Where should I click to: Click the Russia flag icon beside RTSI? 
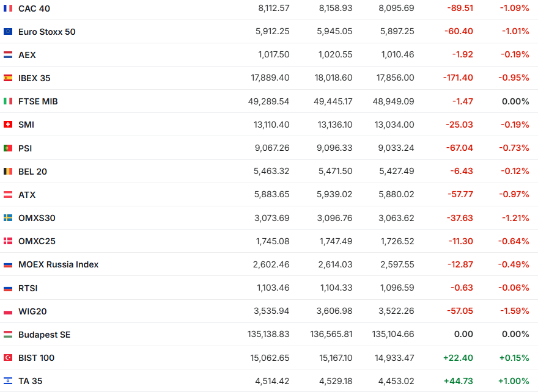tap(8, 288)
